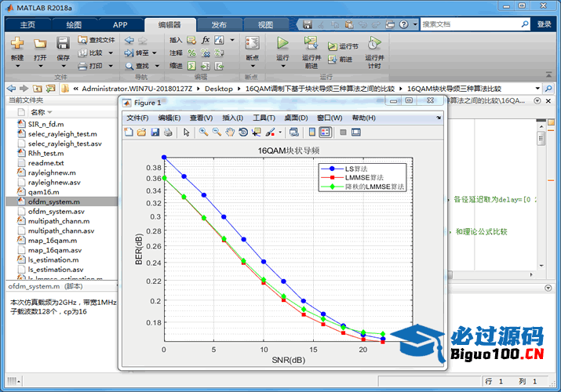
Task: Click the 搜索文档 search field
Action: tap(471, 24)
